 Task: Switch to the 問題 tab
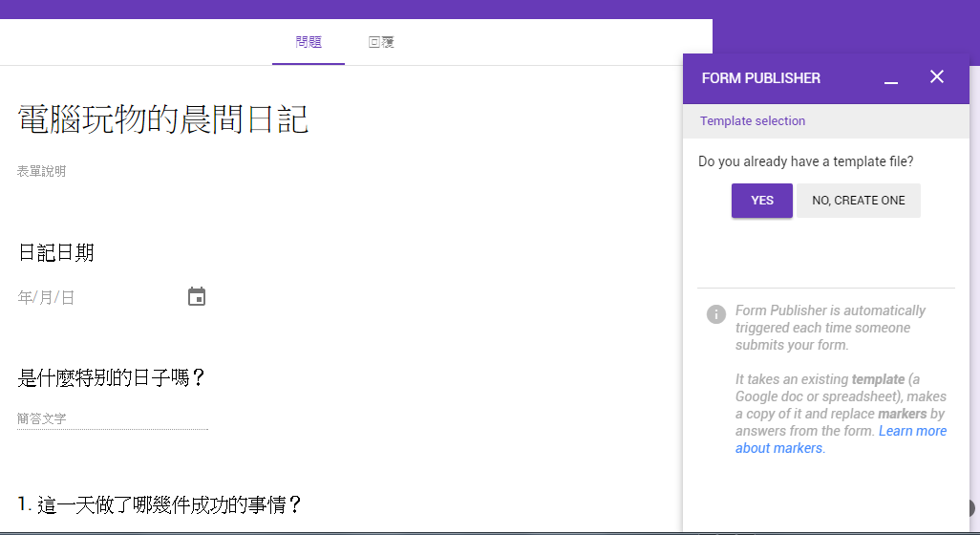pyautogui.click(x=309, y=42)
